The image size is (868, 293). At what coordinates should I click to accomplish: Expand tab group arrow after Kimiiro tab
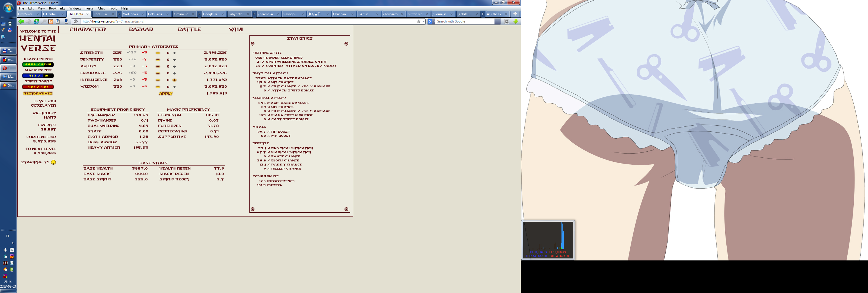(199, 14)
